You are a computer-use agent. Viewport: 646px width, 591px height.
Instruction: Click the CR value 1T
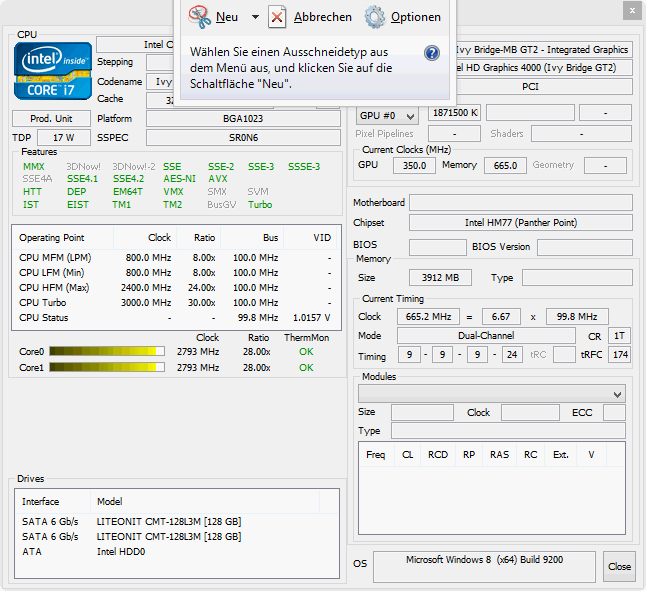tap(619, 336)
